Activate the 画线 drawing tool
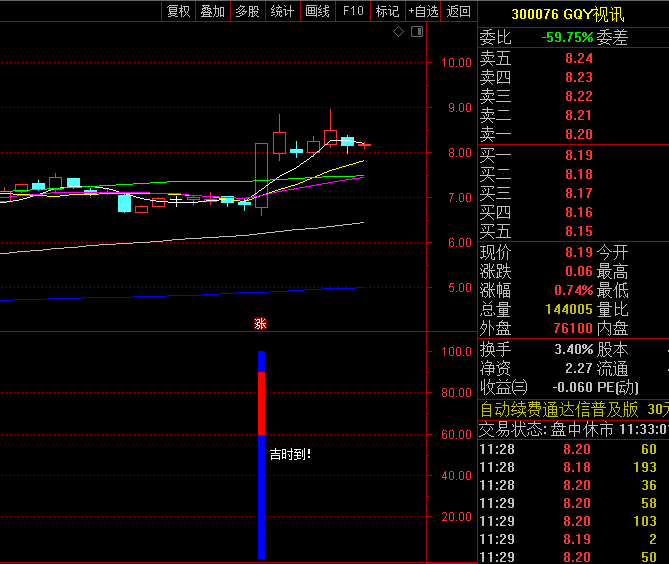 point(317,11)
